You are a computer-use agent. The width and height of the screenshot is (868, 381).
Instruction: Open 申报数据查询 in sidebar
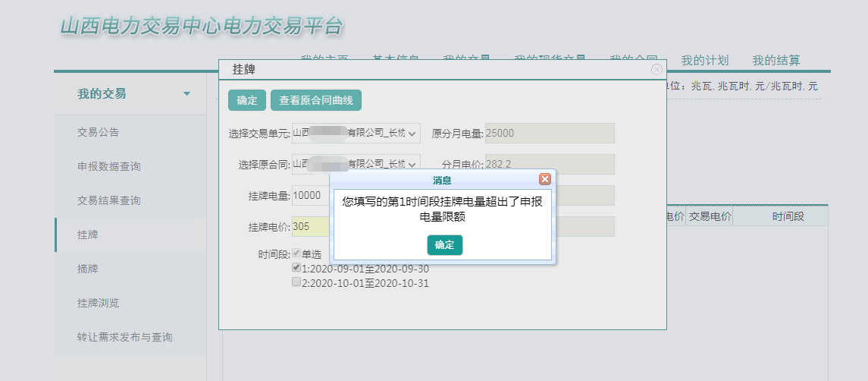tap(108, 166)
